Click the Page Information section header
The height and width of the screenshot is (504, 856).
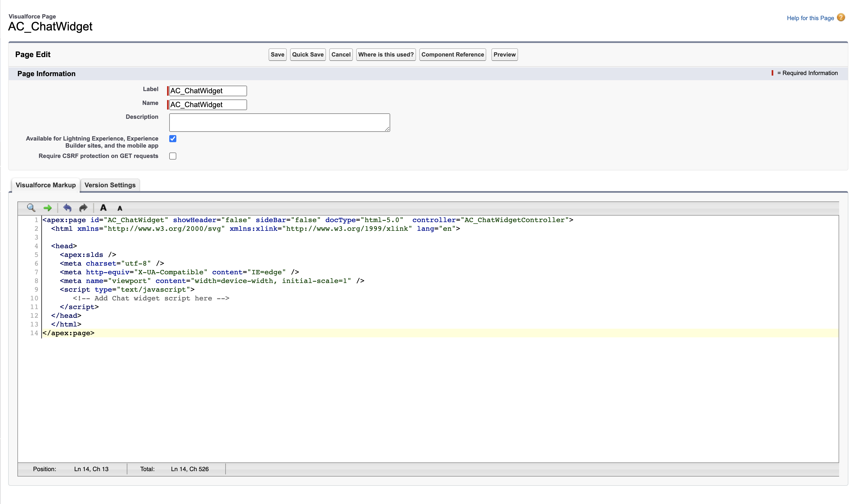(46, 74)
